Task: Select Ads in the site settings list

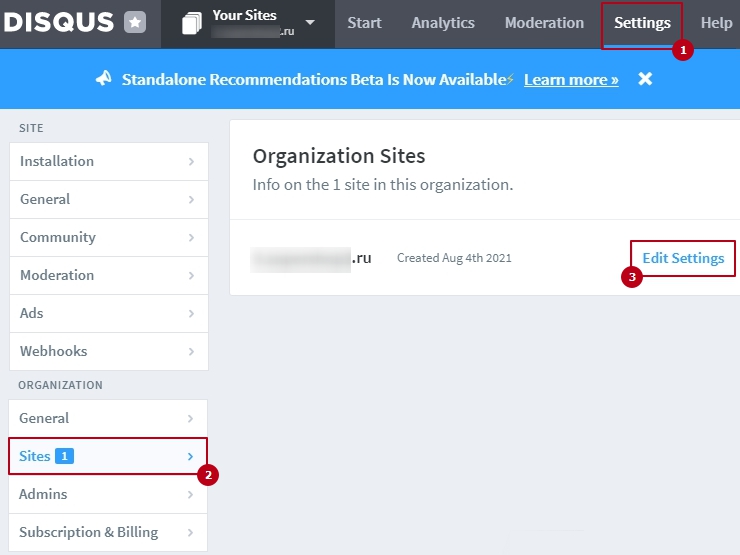Action: point(32,314)
